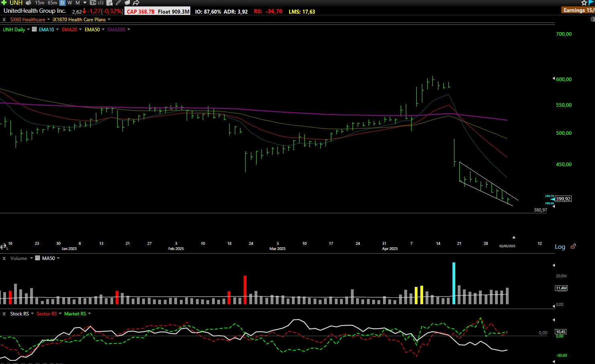This screenshot has width=595, height=364.
Task: Click the text annotation tool icon
Action: 93,2
